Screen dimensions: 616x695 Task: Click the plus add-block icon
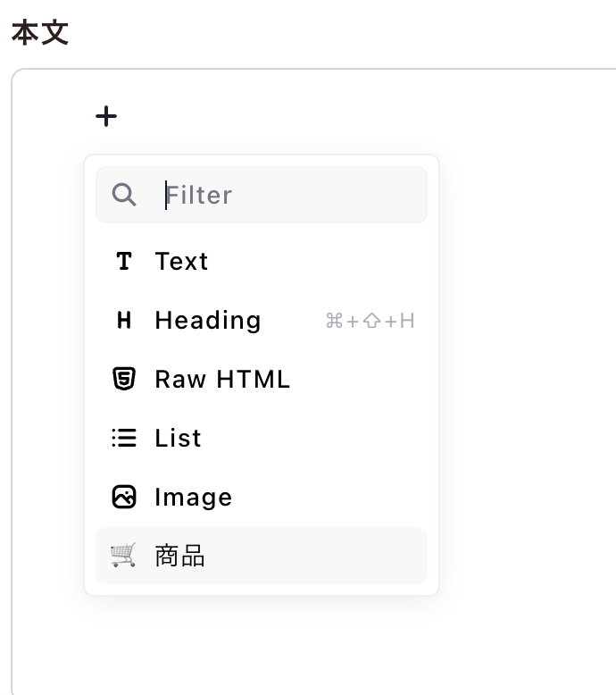click(x=106, y=116)
